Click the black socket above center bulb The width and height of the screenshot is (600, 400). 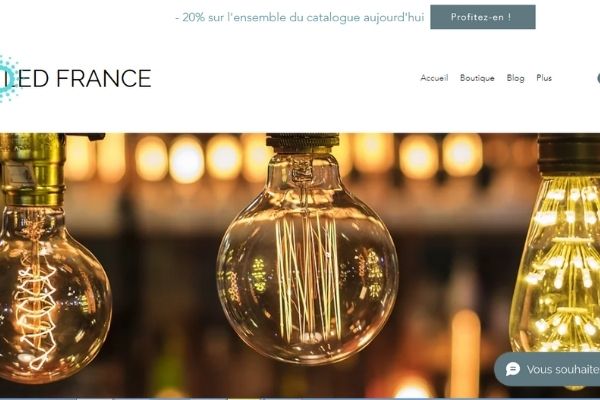[302, 143]
